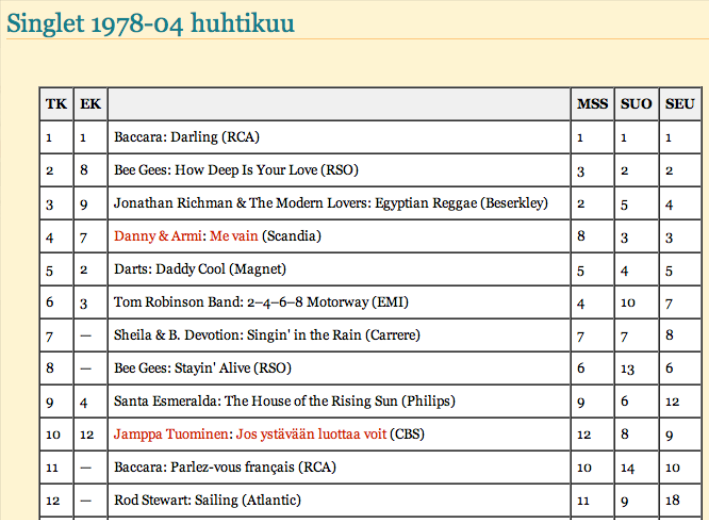Click MSS value '12' in Jamppa Tuominen row
The width and height of the screenshot is (709, 520).
584,435
